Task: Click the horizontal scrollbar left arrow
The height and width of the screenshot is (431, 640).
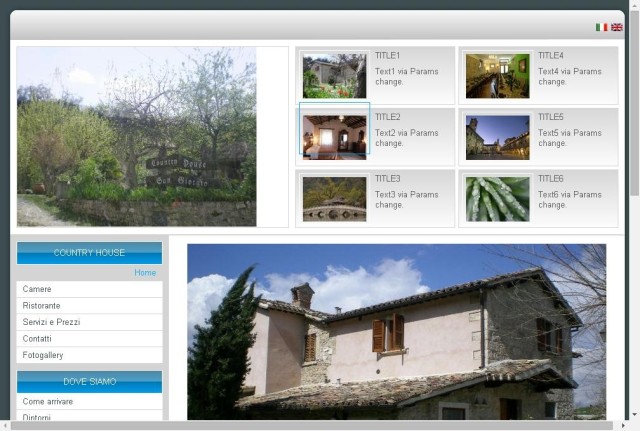Action: tap(5, 426)
